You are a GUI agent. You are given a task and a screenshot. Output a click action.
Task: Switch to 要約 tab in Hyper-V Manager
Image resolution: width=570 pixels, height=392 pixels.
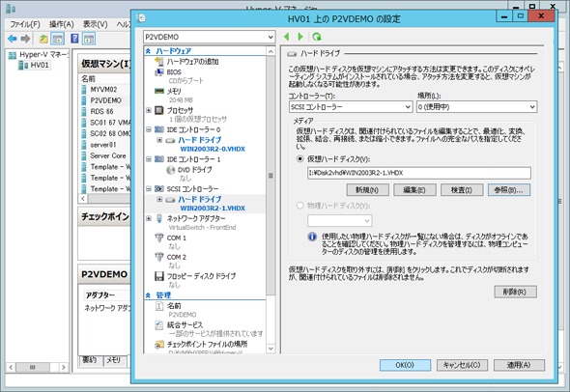pyautogui.click(x=90, y=360)
